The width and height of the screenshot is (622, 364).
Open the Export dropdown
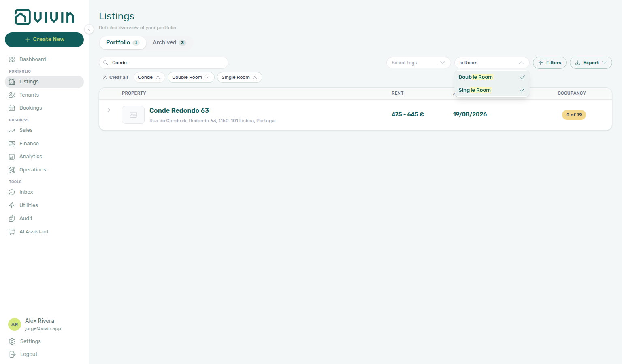point(591,63)
